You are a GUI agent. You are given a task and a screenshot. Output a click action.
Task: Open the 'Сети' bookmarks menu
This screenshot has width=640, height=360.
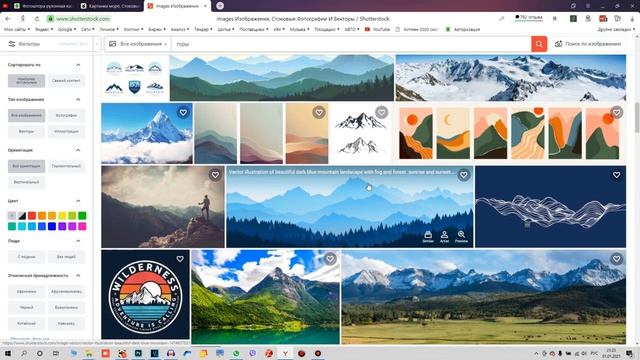tap(87, 29)
